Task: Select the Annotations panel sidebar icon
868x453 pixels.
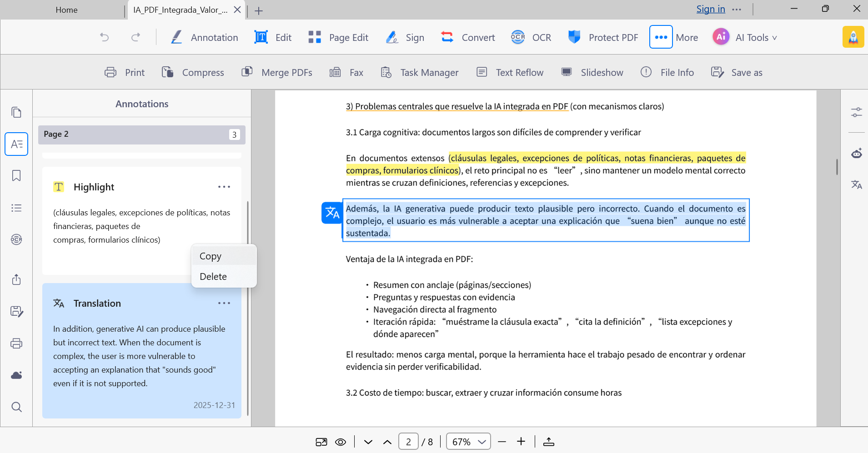Action: click(16, 144)
